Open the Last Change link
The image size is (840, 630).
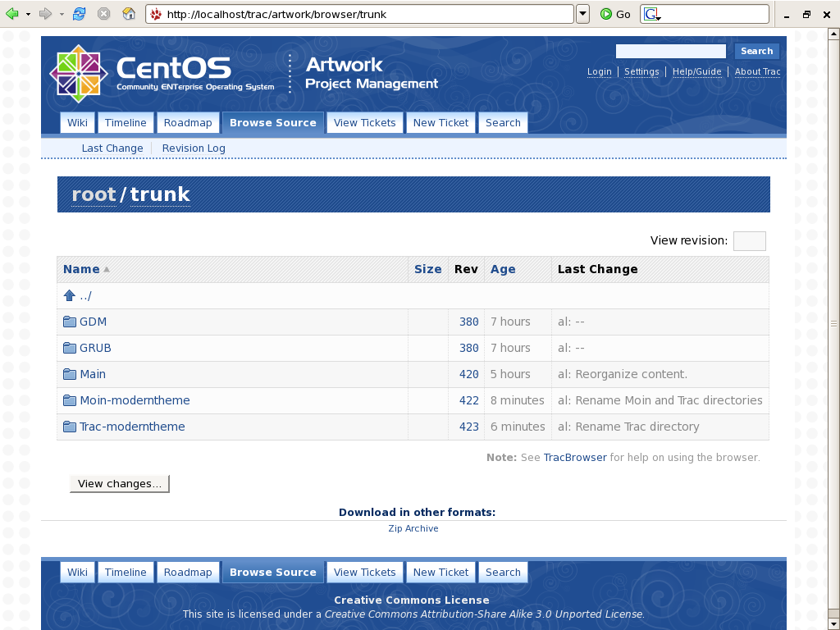pos(112,148)
